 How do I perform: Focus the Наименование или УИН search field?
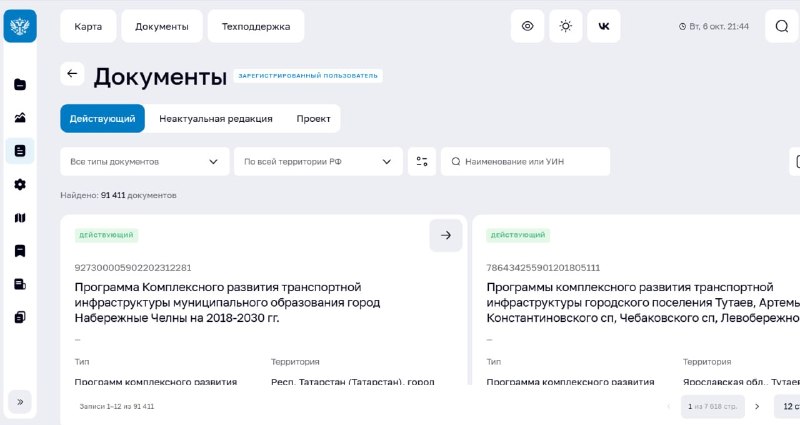pyautogui.click(x=526, y=162)
